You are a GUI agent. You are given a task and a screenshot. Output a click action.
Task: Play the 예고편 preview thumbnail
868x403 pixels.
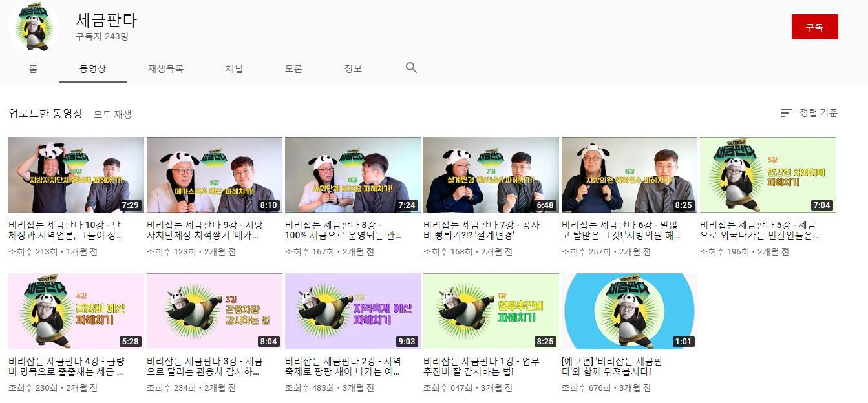coord(630,311)
